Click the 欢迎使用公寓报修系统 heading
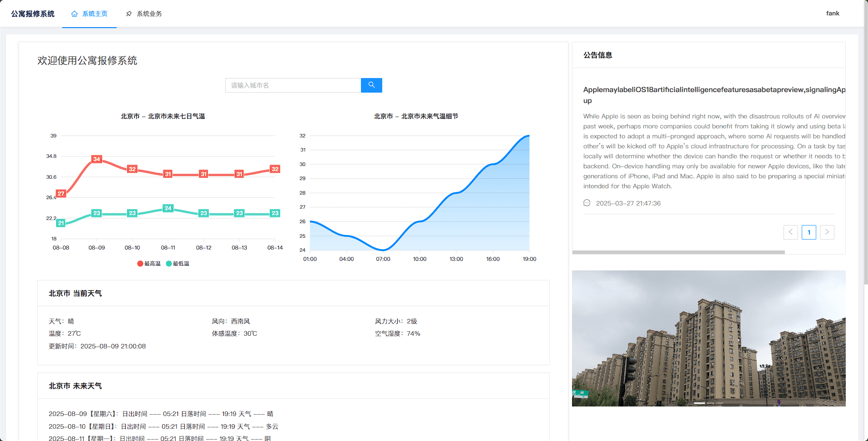This screenshot has height=441, width=868. [x=87, y=60]
